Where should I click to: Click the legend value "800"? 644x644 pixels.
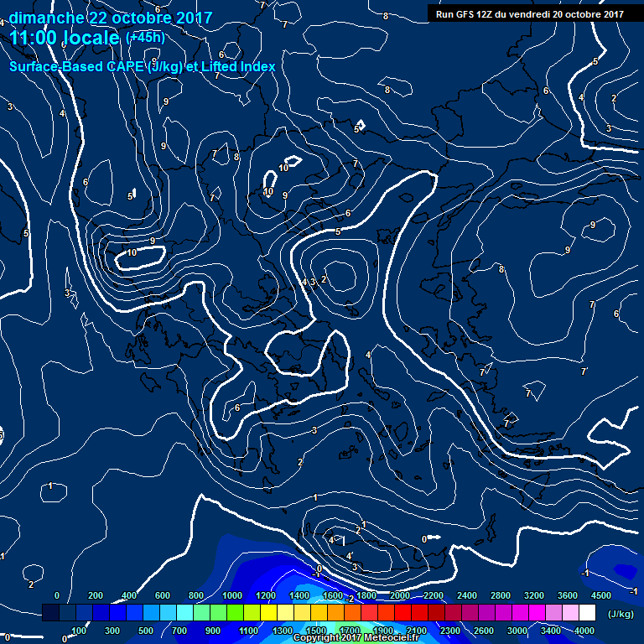[196, 595]
